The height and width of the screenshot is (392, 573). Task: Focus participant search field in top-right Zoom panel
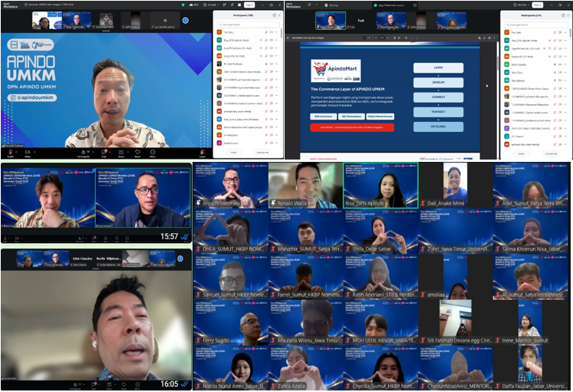pyautogui.click(x=535, y=25)
